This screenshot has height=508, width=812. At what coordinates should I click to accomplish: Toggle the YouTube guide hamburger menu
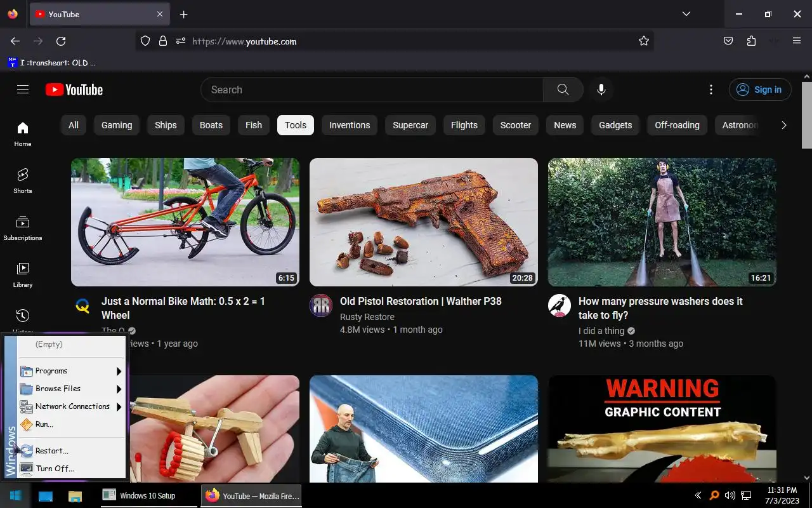tap(23, 90)
